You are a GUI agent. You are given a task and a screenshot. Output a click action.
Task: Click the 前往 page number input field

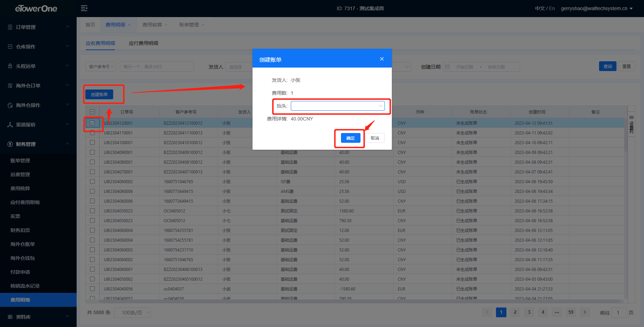click(x=619, y=313)
